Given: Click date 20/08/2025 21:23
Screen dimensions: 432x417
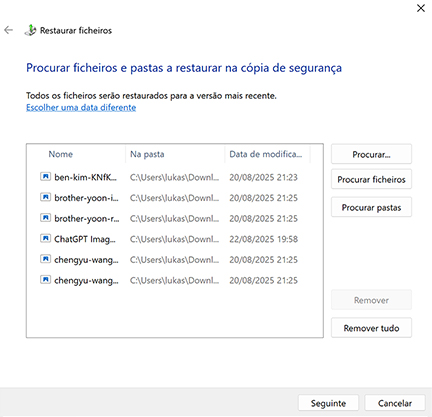Looking at the screenshot, I should [x=263, y=177].
